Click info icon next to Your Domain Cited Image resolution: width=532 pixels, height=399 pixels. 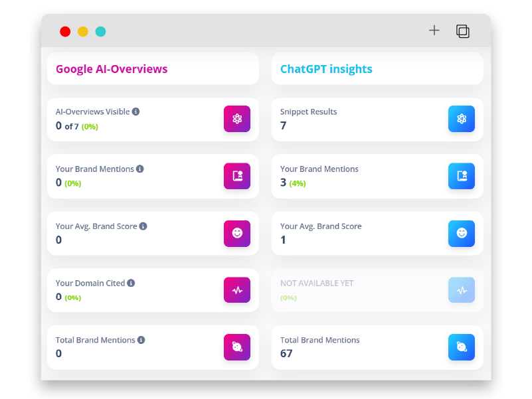(131, 283)
